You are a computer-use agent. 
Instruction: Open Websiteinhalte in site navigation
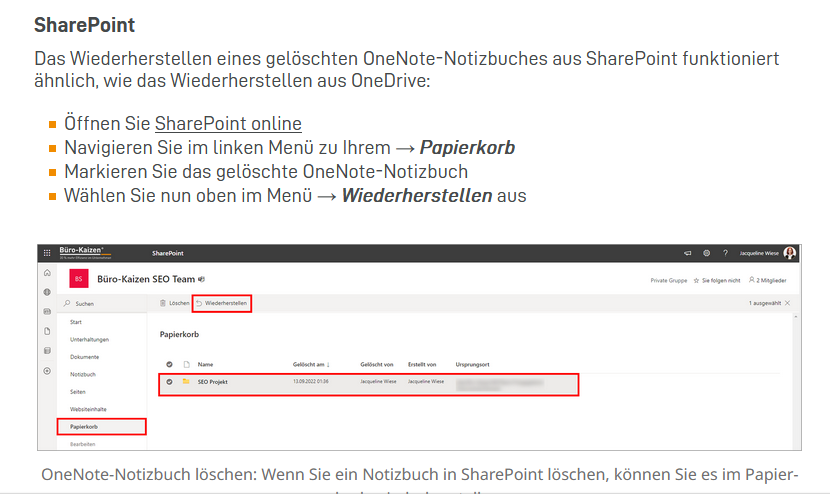(88, 409)
